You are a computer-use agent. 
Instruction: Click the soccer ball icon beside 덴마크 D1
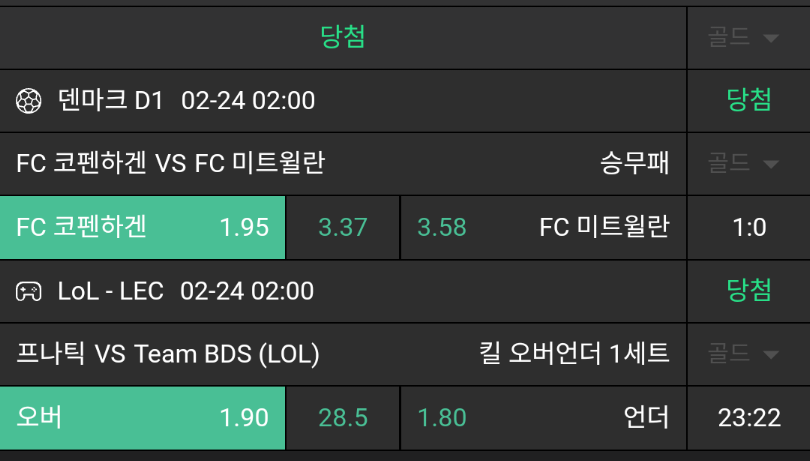(29, 100)
